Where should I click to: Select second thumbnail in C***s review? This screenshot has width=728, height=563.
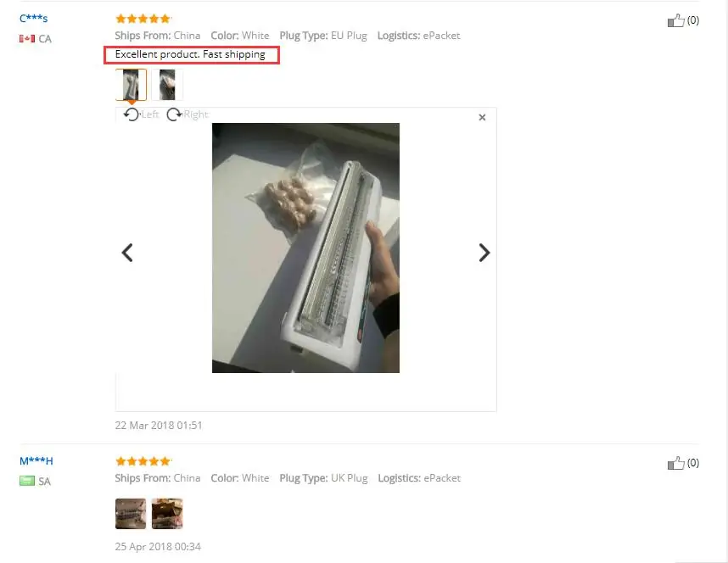[x=167, y=85]
